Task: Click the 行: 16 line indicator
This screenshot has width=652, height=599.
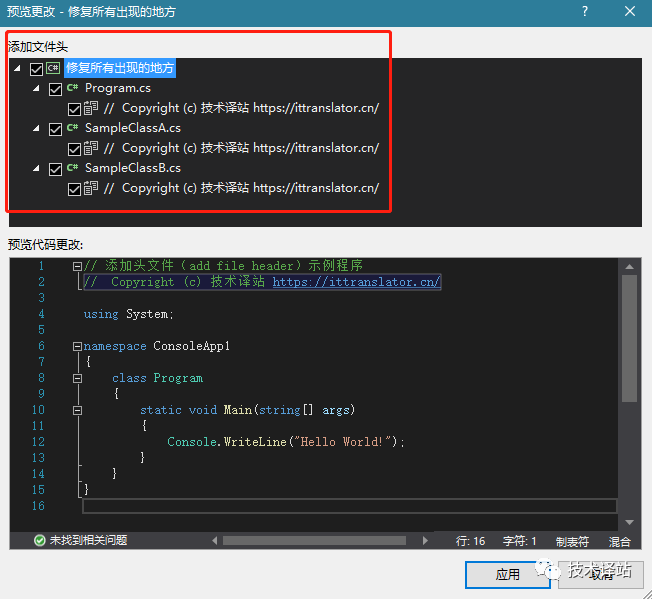Action: coord(470,541)
